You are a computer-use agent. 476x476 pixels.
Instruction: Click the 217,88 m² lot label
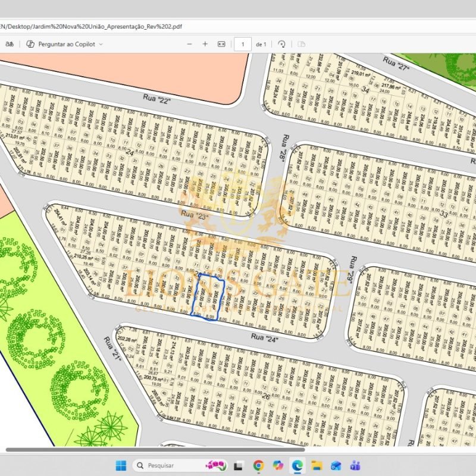click(391, 86)
